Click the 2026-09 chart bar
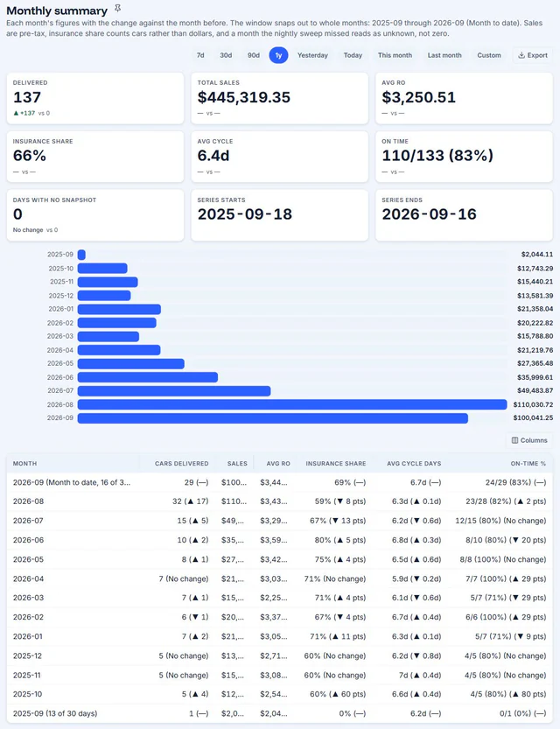Image resolution: width=560 pixels, height=729 pixels. 273,418
